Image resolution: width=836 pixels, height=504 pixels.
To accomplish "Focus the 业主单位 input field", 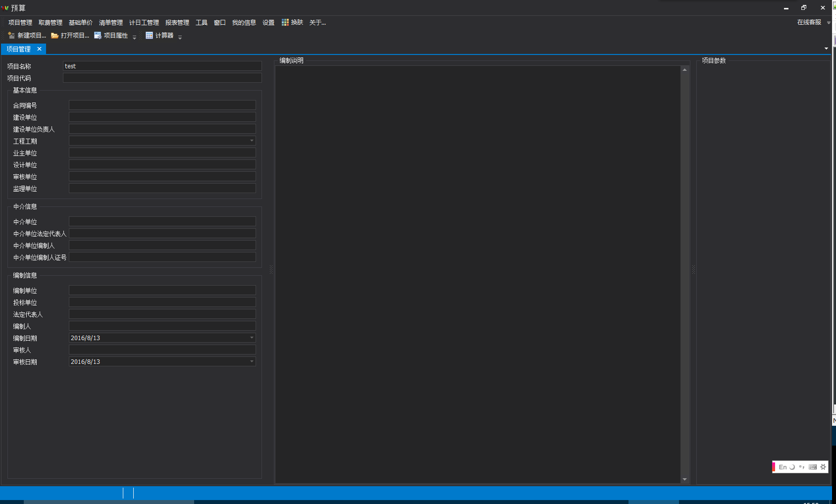I will tap(162, 152).
